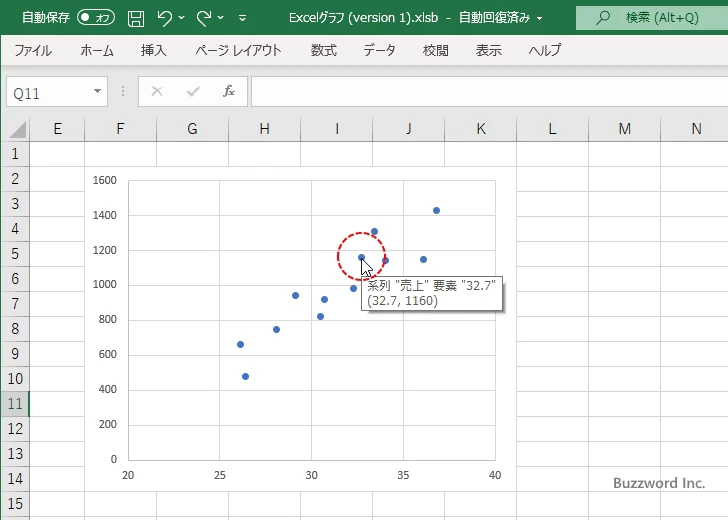Click the formula bar Cancel X icon
This screenshot has width=728, height=520.
click(x=157, y=91)
